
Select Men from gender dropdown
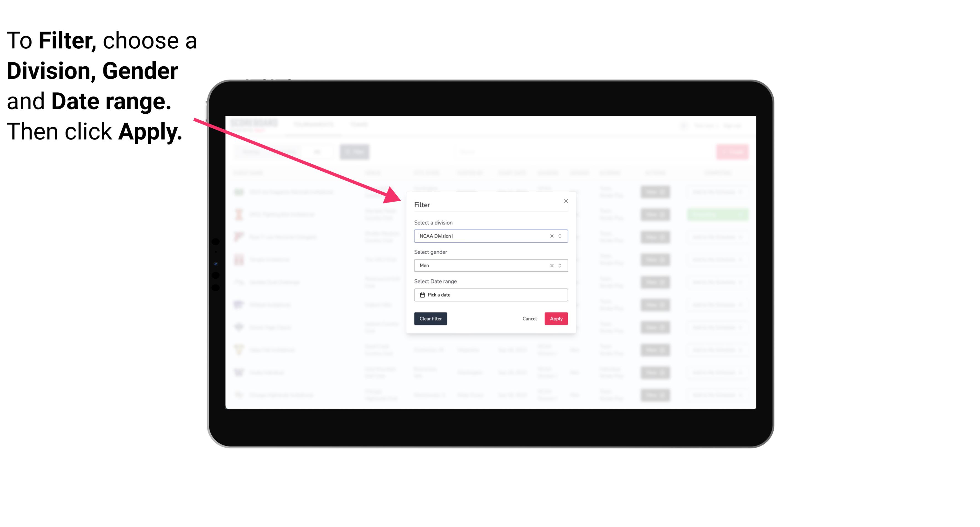490,265
